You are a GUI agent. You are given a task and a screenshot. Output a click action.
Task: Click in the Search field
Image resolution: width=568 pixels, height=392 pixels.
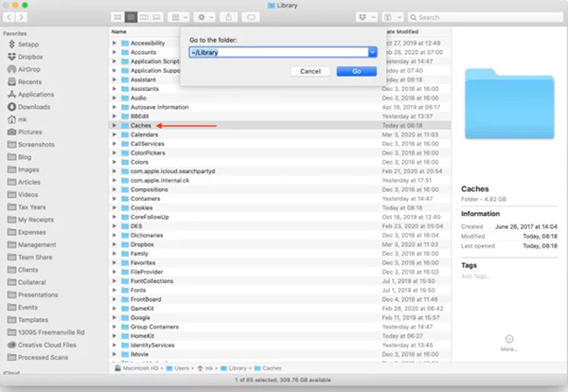(x=485, y=17)
